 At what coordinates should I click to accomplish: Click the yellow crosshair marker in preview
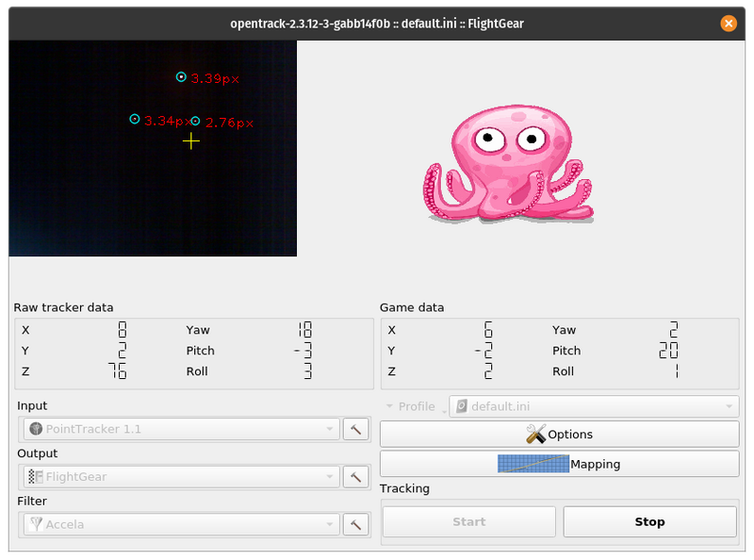[x=191, y=141]
